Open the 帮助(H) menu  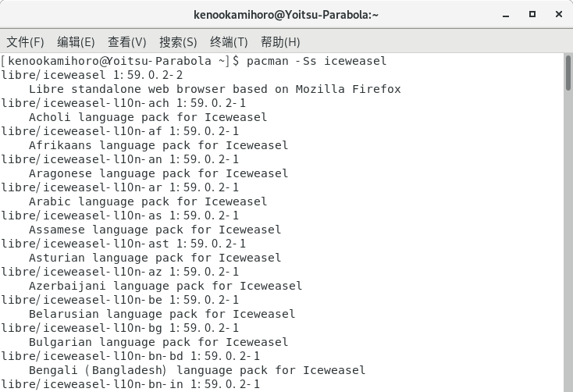[280, 42]
